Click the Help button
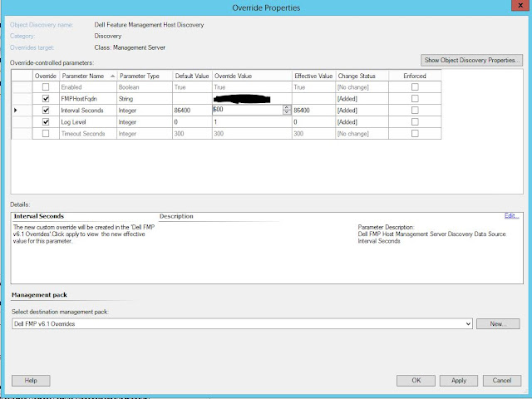The height and width of the screenshot is (399, 532). [x=31, y=381]
